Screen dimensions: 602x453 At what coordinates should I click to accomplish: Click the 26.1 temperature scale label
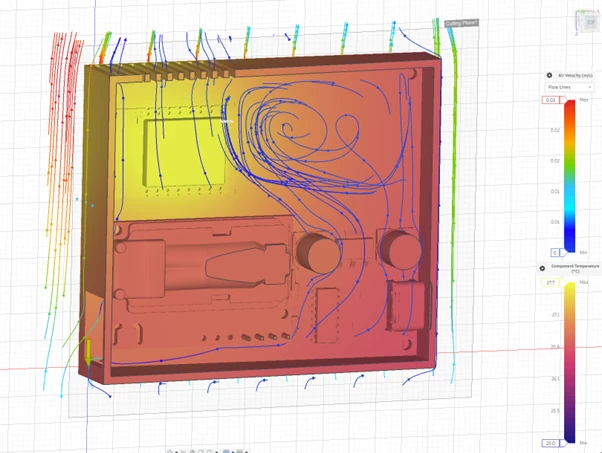pyautogui.click(x=555, y=379)
